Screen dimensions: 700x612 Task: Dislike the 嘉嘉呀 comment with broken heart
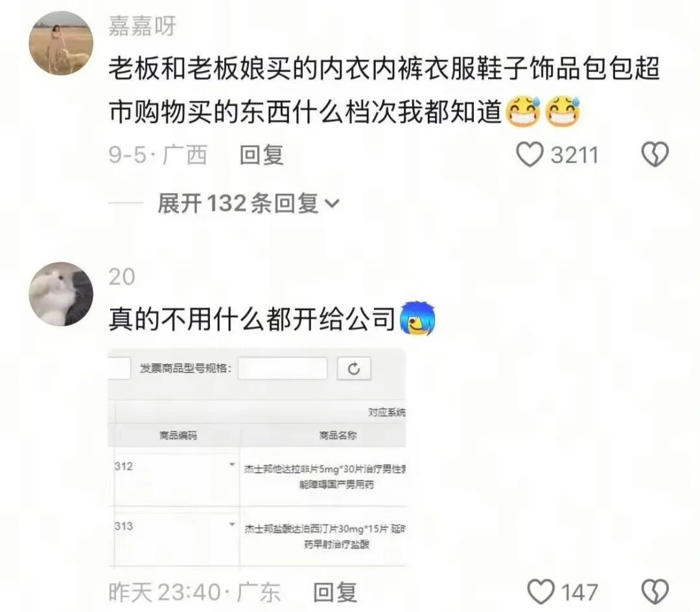655,155
